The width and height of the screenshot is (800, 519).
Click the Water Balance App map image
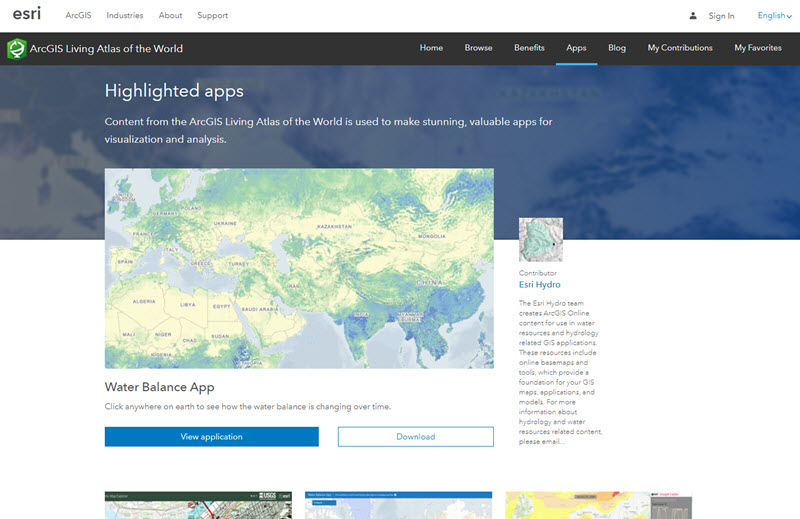299,268
